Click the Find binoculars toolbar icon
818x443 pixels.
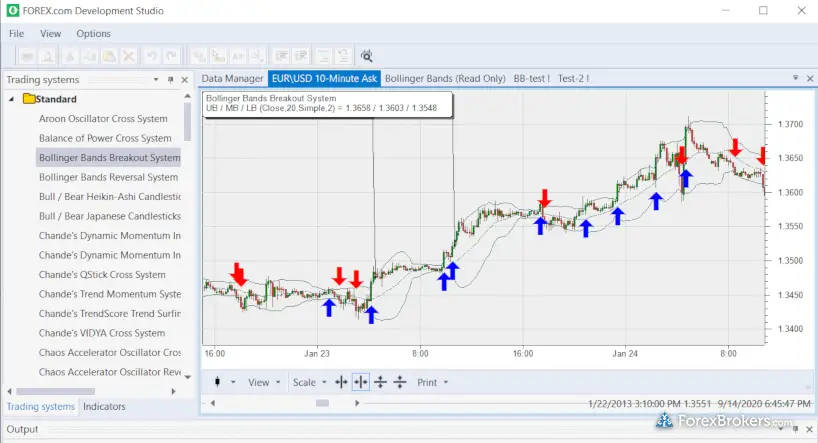point(367,56)
